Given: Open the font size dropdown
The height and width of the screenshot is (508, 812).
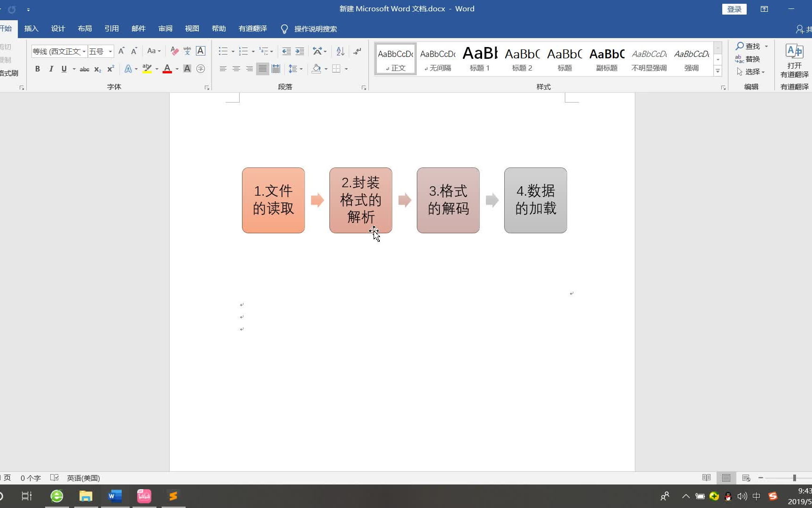Looking at the screenshot, I should [x=109, y=51].
